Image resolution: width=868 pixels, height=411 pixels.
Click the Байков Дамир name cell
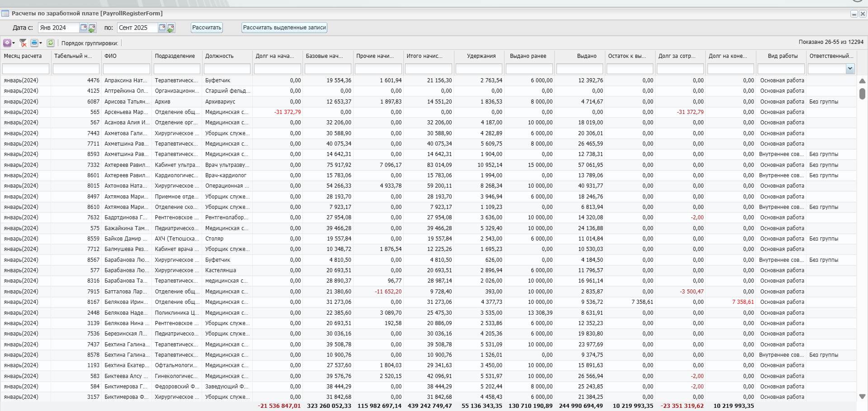pos(127,239)
